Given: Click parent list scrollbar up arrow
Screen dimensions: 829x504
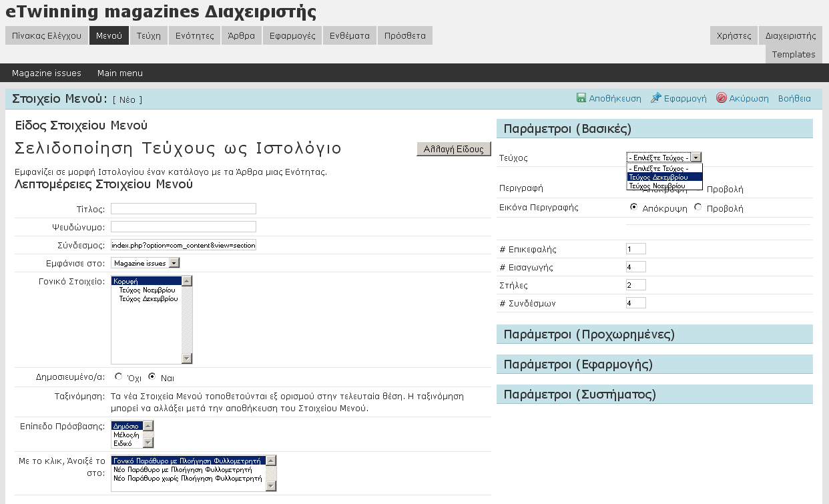Looking at the screenshot, I should pos(187,281).
